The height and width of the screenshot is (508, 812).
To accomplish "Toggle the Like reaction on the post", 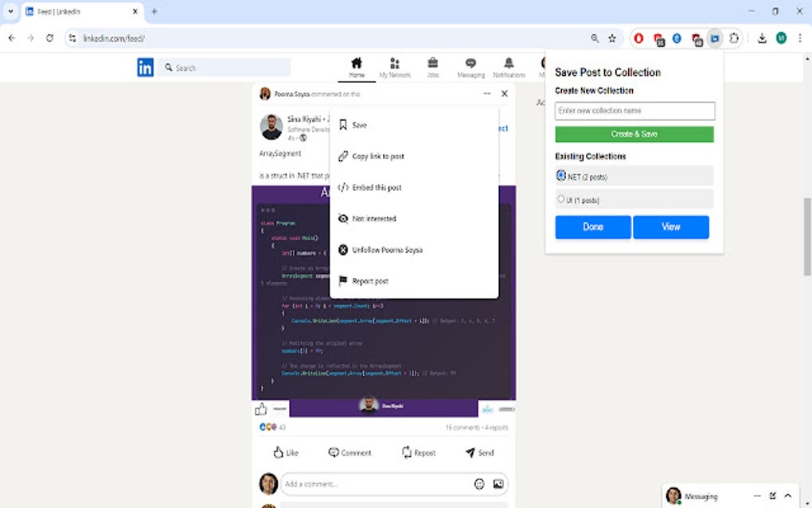I will pos(285,452).
